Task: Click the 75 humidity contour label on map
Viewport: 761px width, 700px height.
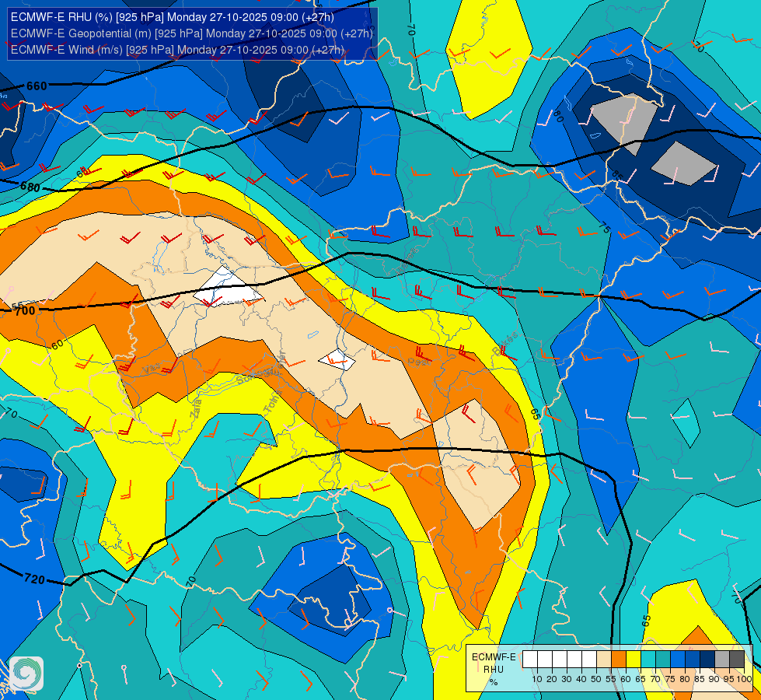Action: pyautogui.click(x=604, y=227)
